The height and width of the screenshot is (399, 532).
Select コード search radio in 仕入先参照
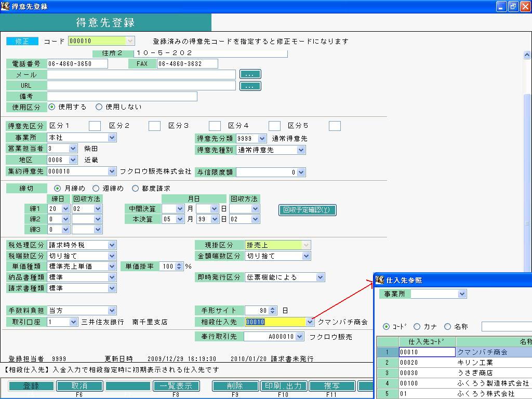[386, 326]
